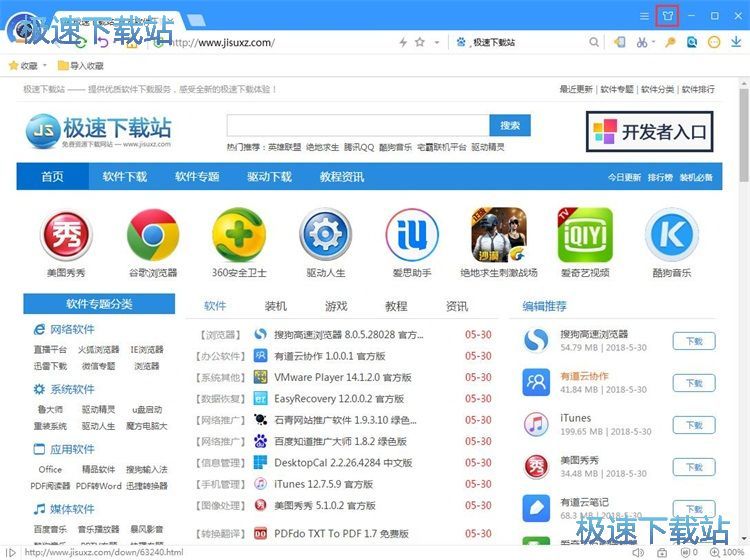This screenshot has height=560, width=750.
Task: Click the 鲁大师 sub-category link
Action: [50, 409]
